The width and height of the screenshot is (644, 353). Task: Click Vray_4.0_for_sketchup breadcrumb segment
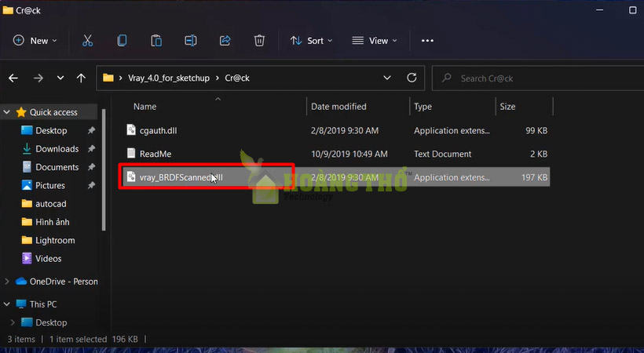pos(169,78)
